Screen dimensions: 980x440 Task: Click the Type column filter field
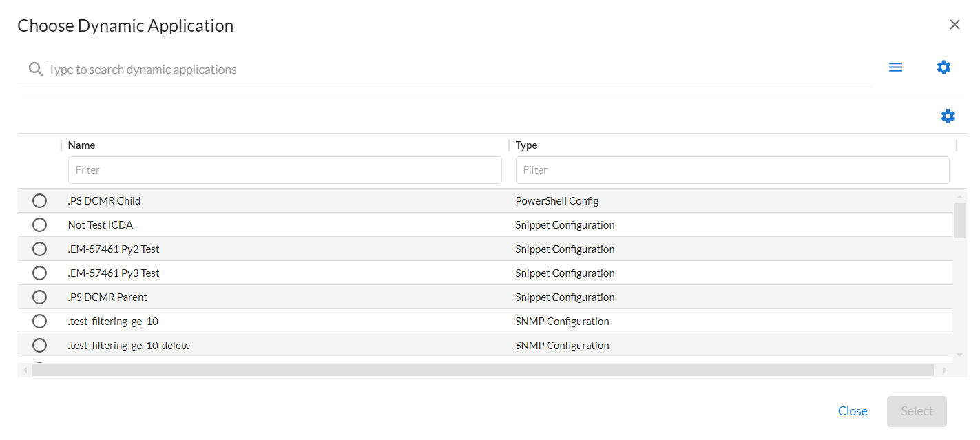[732, 170]
